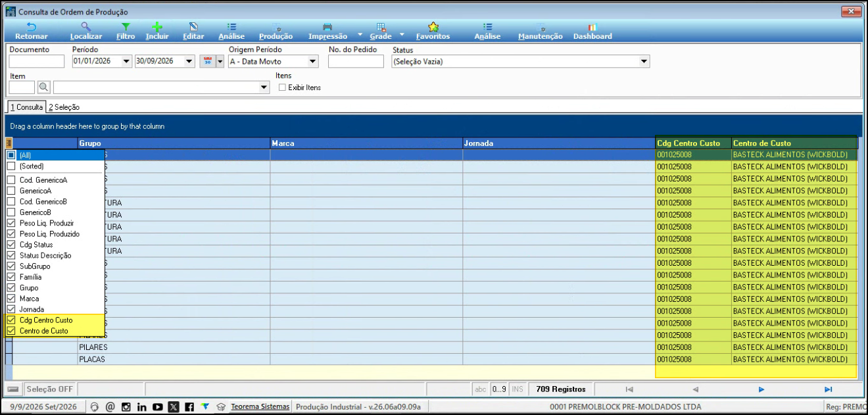Viewport: 868px width, 415px height.
Task: Uncheck the Cdg Centro Custo column option
Action: click(11, 320)
